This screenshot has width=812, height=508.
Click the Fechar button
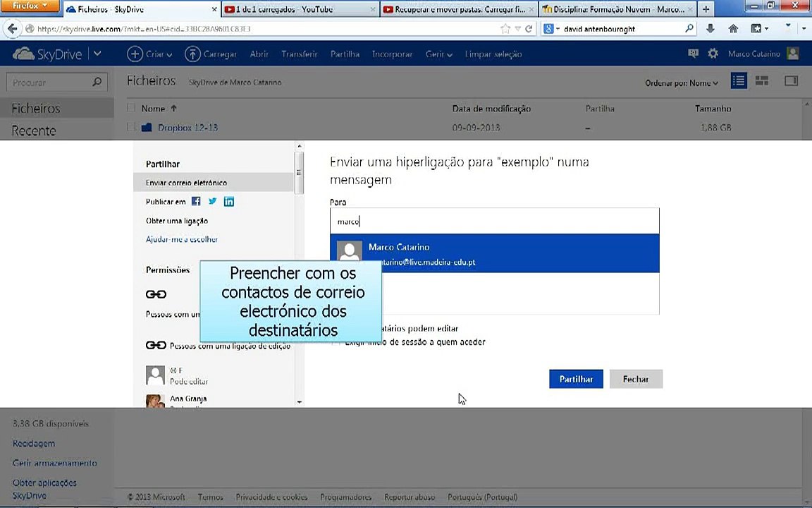click(636, 379)
